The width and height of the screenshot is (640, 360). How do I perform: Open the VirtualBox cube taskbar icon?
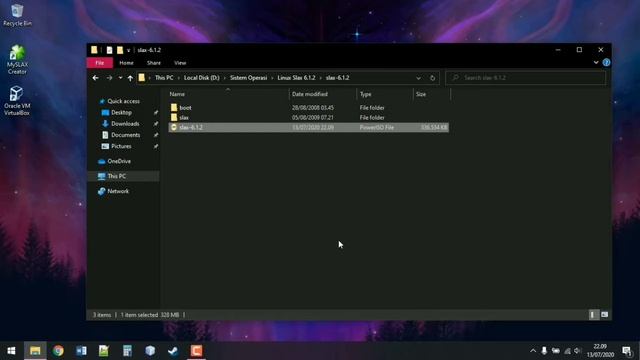click(150, 351)
